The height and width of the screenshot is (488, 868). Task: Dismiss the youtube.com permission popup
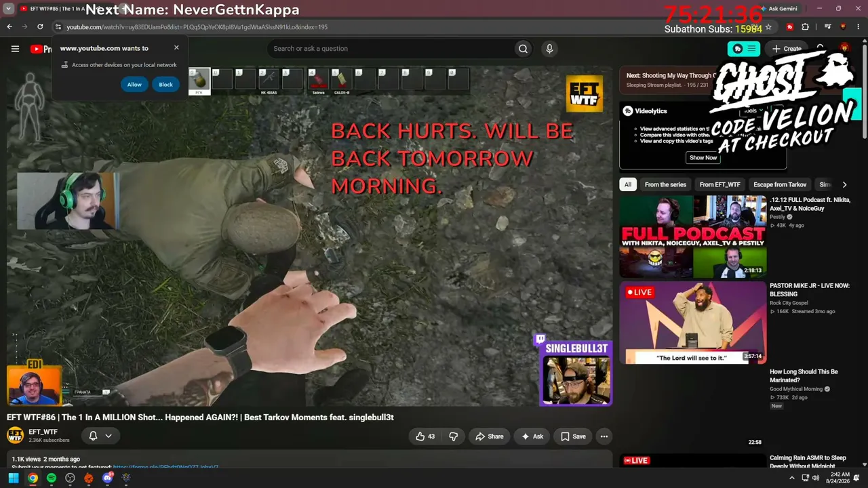(x=176, y=48)
